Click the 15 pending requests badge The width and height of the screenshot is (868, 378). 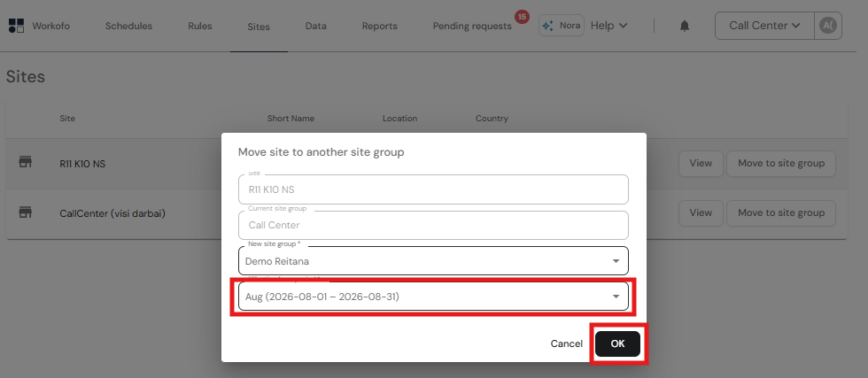click(x=522, y=17)
